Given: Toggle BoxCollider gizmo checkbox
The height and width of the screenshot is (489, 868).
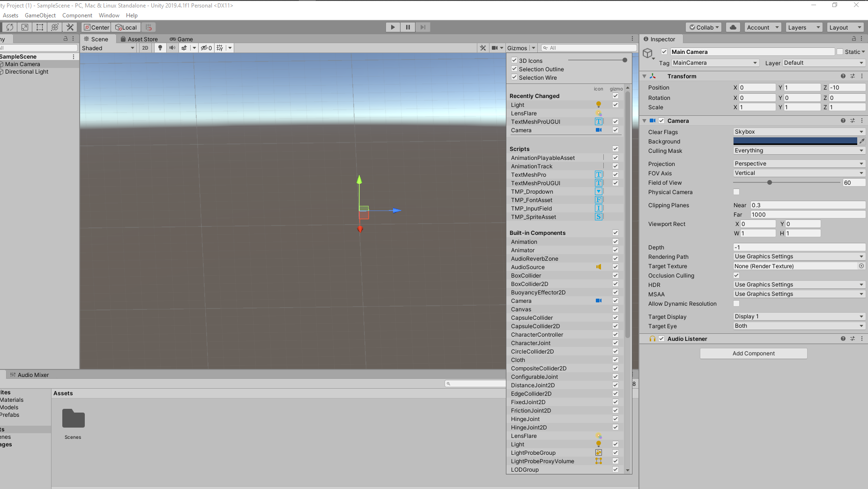Looking at the screenshot, I should coord(616,275).
